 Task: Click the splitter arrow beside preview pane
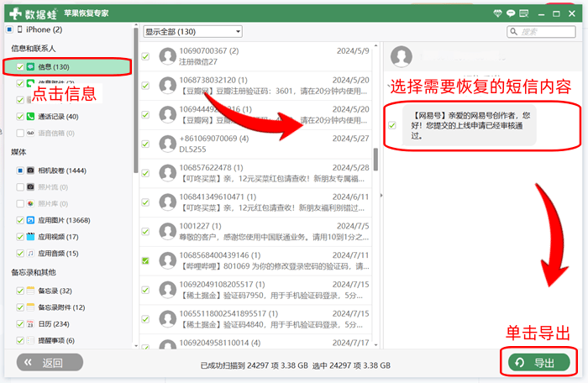point(381,196)
